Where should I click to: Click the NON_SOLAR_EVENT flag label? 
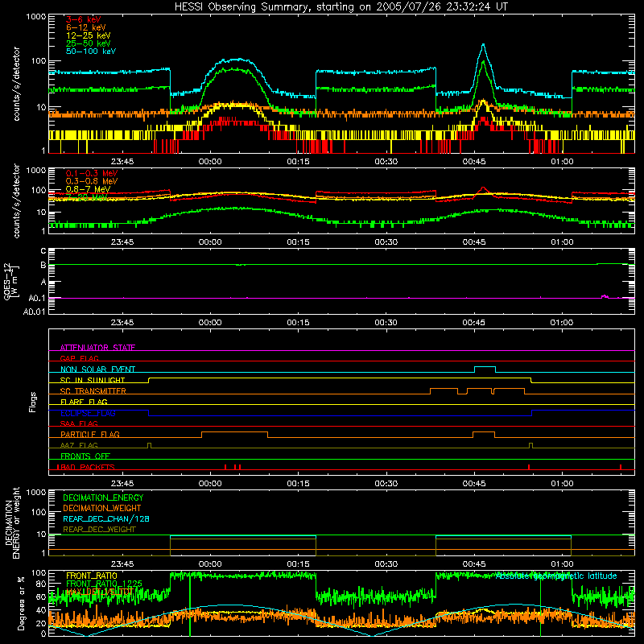(x=97, y=369)
